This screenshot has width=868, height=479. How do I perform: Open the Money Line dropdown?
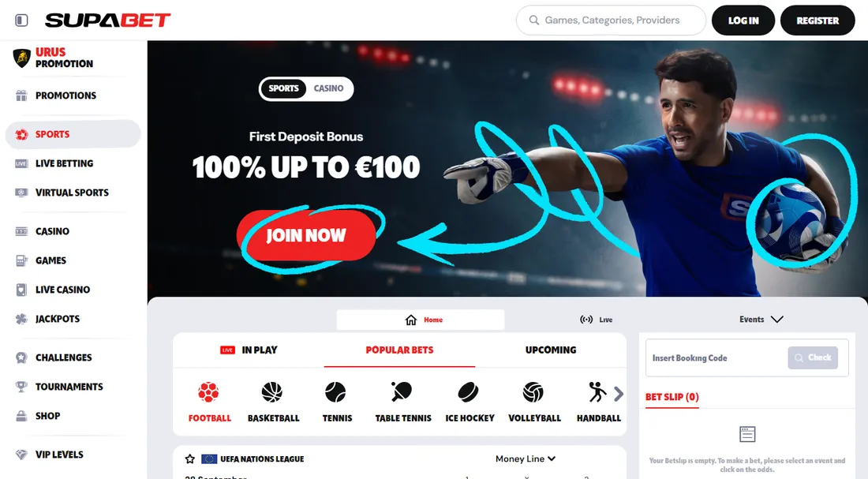[526, 458]
